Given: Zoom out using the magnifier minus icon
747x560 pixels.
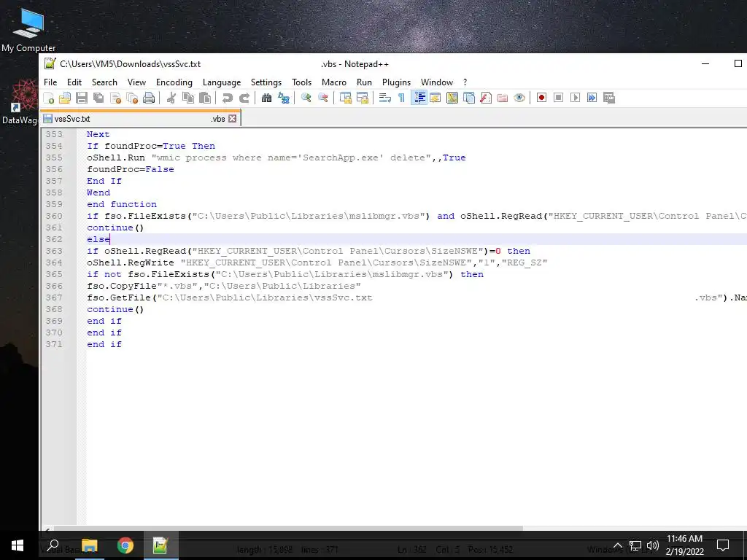Looking at the screenshot, I should pyautogui.click(x=322, y=98).
